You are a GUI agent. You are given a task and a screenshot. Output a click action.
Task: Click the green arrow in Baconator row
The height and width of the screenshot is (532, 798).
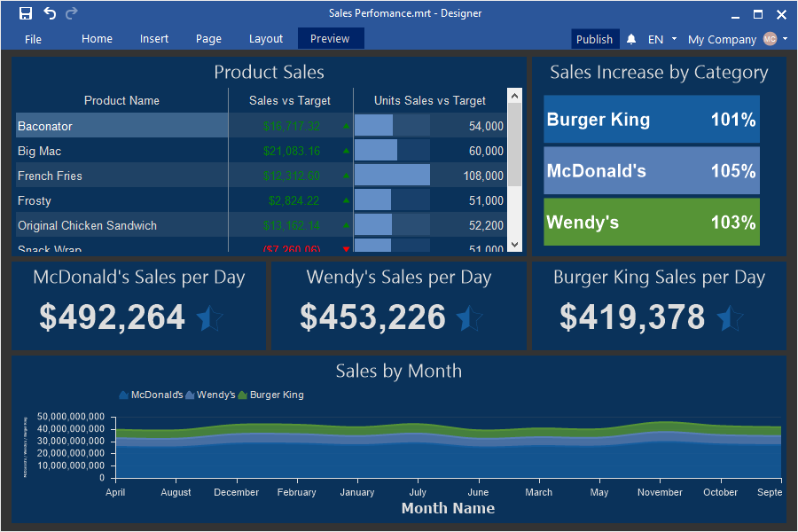pyautogui.click(x=346, y=126)
